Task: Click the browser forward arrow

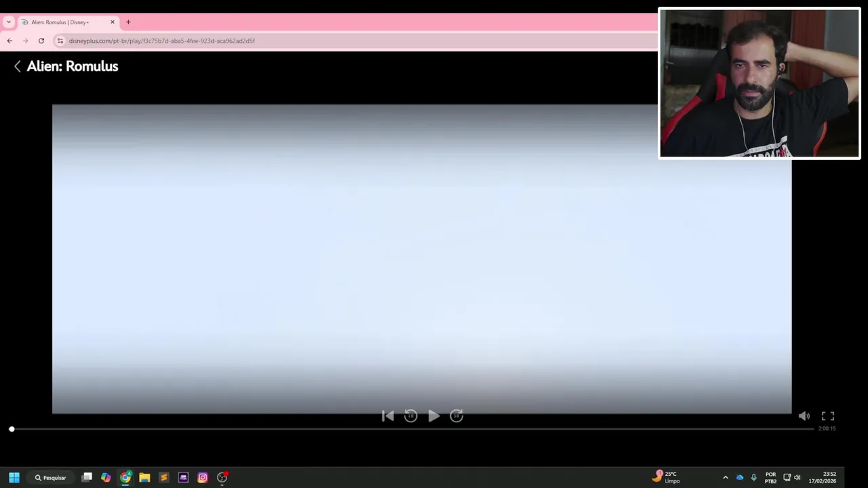Action: (25, 41)
